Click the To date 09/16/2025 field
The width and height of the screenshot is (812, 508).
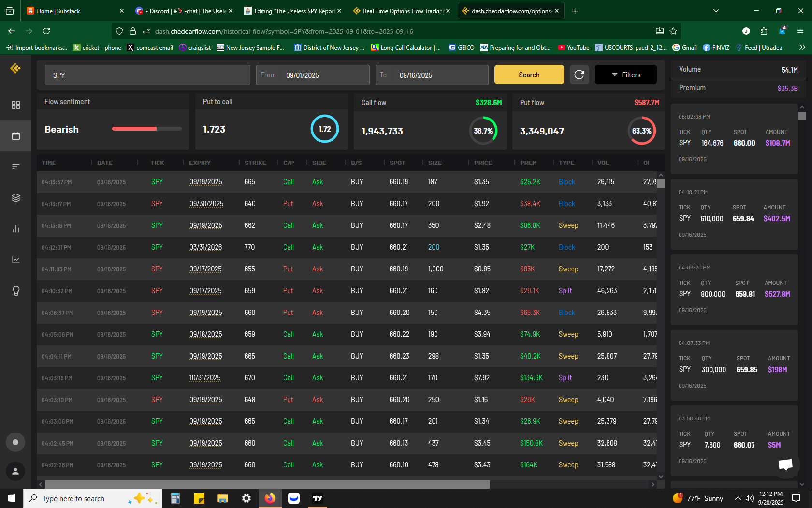432,75
